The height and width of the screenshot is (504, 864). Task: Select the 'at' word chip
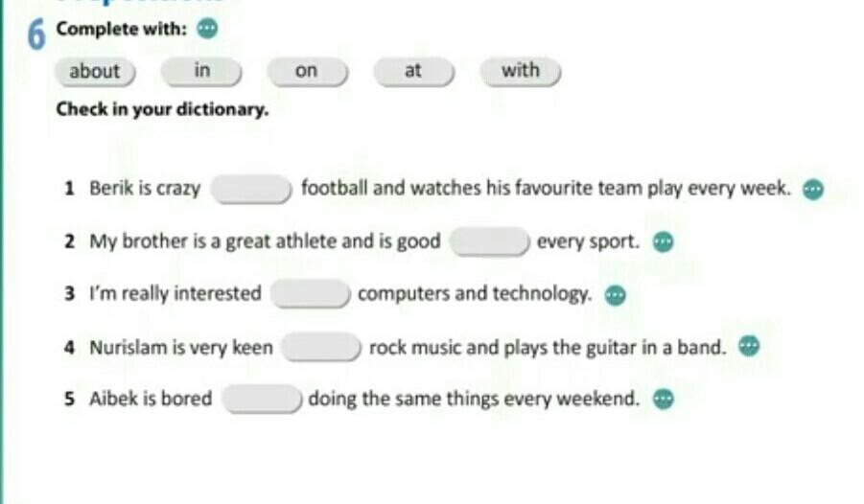(414, 71)
